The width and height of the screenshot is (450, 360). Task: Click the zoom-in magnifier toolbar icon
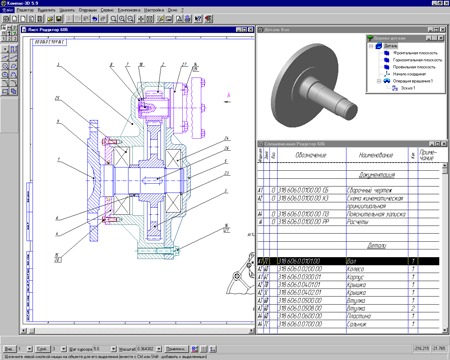coord(122,19)
